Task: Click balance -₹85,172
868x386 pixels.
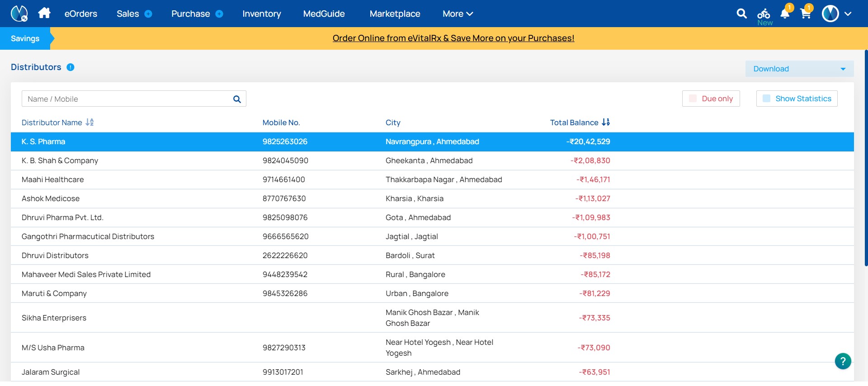Action: (x=595, y=274)
